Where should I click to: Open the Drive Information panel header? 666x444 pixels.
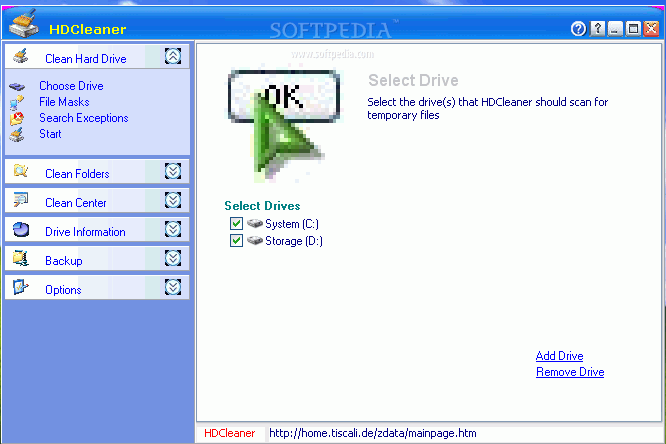97,229
